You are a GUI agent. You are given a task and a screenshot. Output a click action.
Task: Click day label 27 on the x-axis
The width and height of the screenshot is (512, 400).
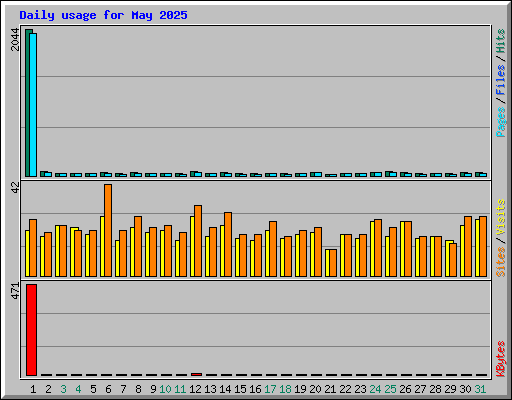coord(420,389)
